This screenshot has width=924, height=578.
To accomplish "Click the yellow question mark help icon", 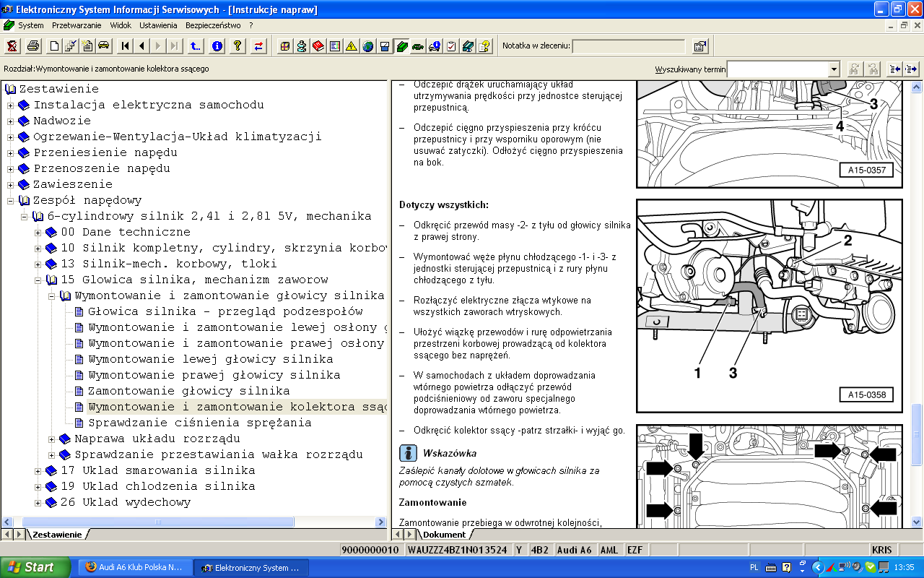I will click(x=237, y=46).
